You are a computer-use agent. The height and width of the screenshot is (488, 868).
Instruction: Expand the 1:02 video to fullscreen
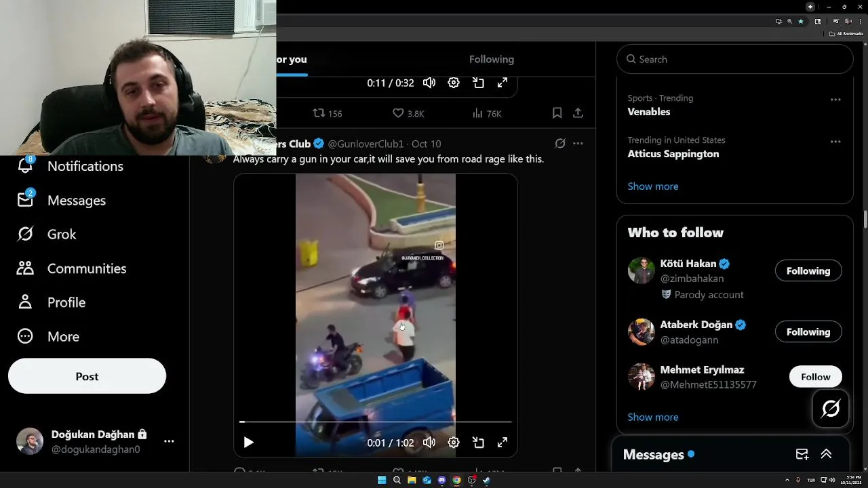click(502, 443)
